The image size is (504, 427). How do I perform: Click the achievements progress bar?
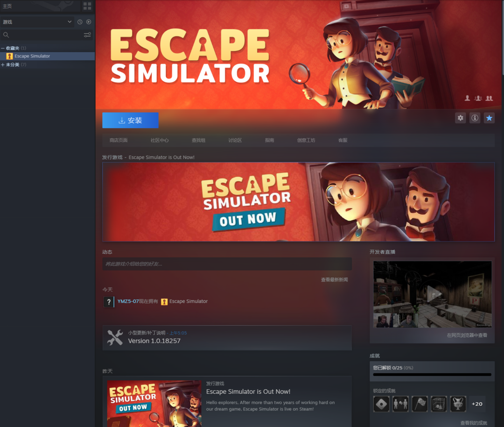(432, 375)
